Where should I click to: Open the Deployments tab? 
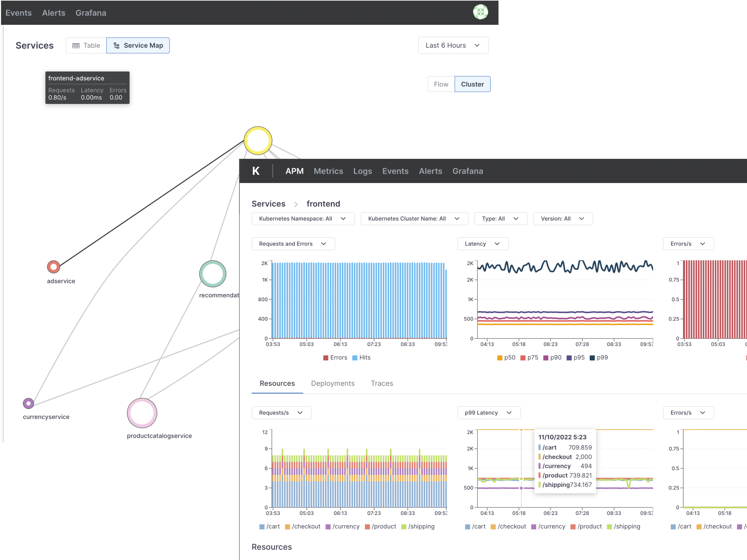tap(333, 383)
